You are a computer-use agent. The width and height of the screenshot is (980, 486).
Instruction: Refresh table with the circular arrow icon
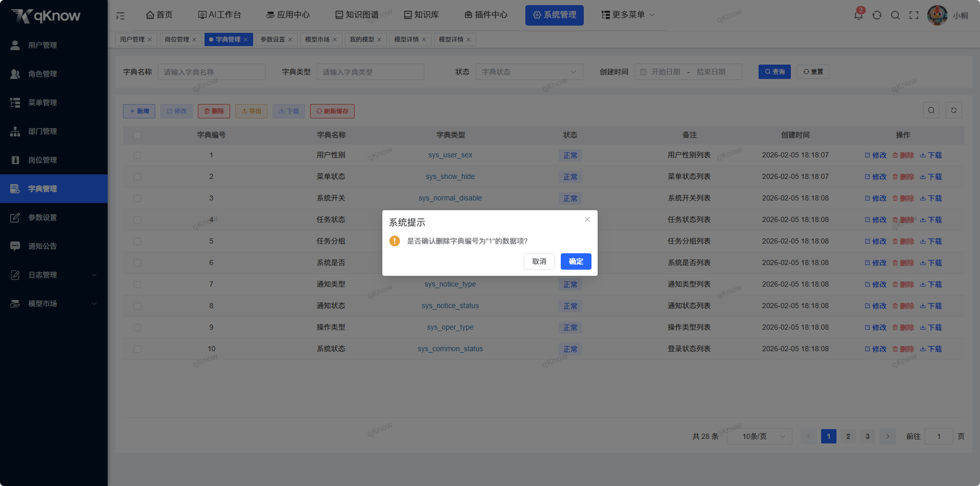point(954,110)
